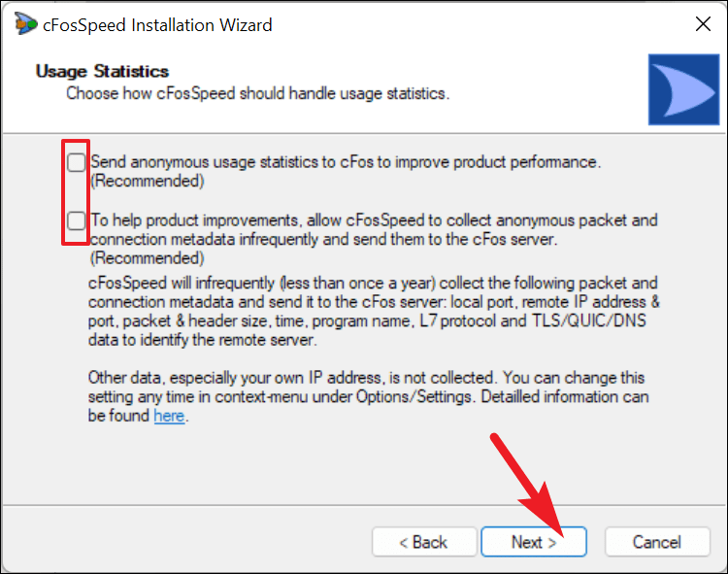
Task: Click the 'cFosSpeed will infrequently' description paragraph
Action: click(374, 311)
